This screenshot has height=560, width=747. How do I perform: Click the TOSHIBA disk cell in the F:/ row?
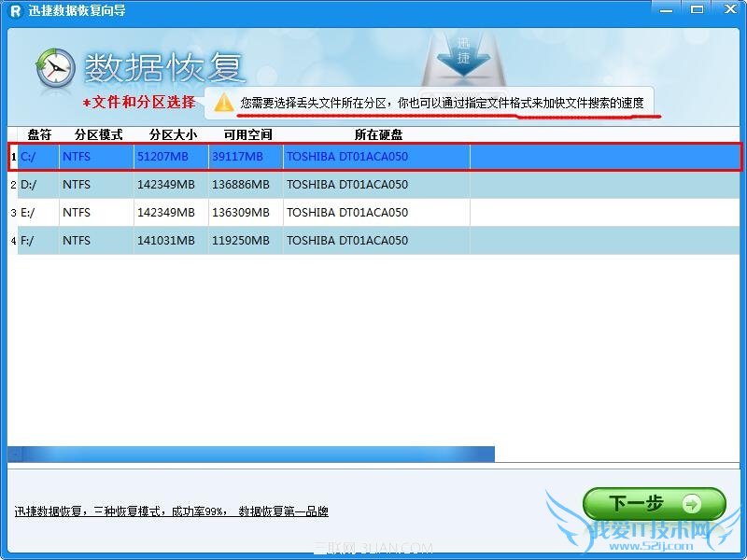(376, 241)
